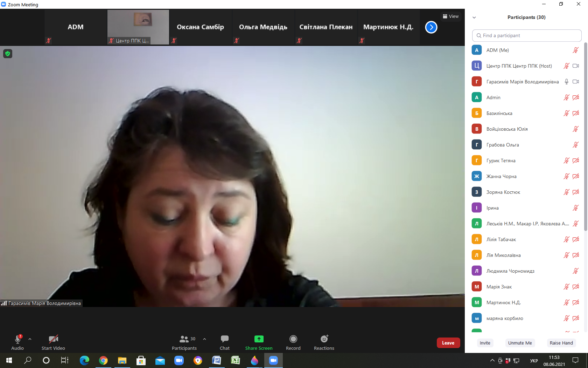
Task: Click muted mic icon for Войціховська Юлія
Action: (575, 129)
